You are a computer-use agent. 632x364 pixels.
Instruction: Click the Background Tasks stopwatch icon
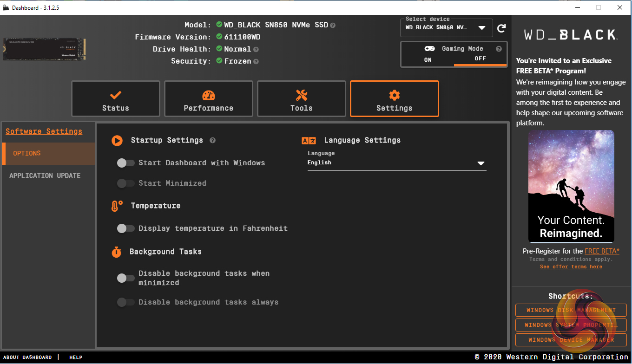tap(116, 252)
